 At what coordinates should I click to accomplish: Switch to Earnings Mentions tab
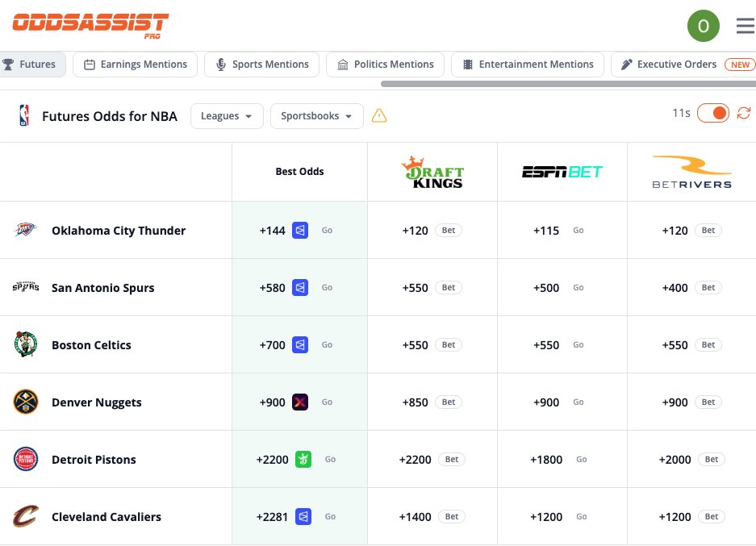point(135,64)
